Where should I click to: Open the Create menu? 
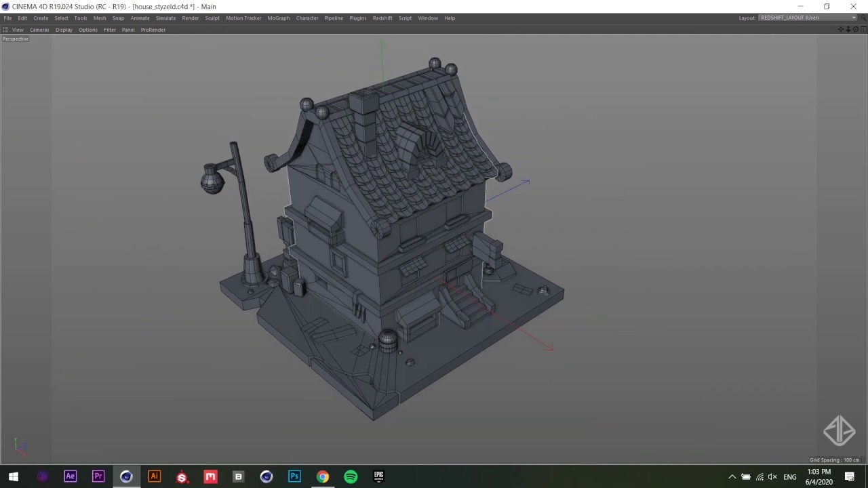coord(41,18)
